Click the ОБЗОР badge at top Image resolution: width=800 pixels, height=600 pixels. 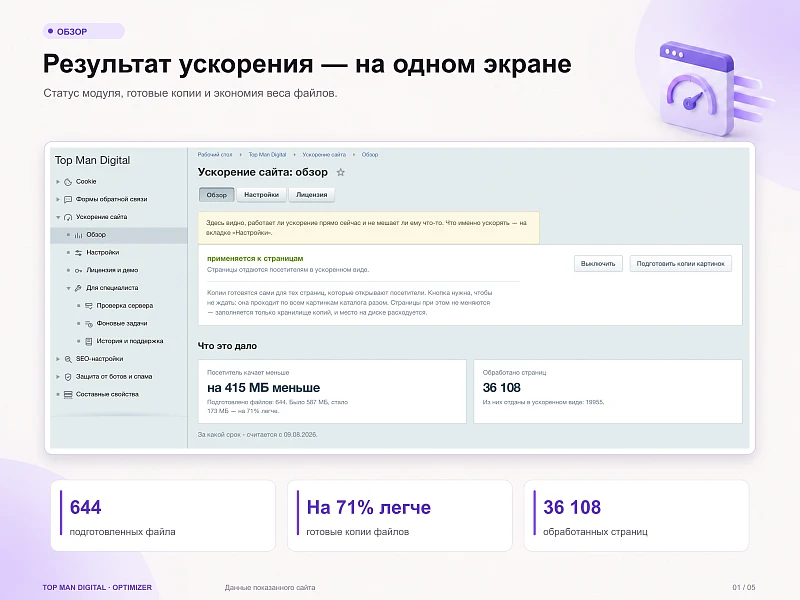pos(84,31)
